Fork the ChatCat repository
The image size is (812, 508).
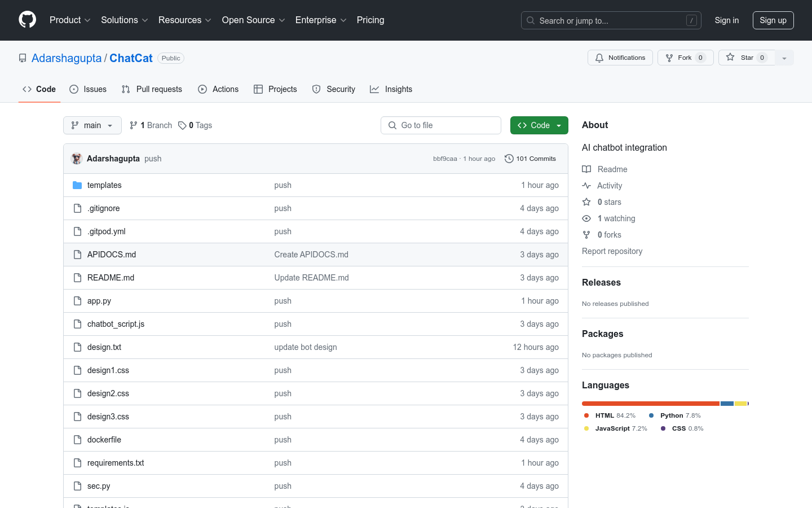coord(686,58)
